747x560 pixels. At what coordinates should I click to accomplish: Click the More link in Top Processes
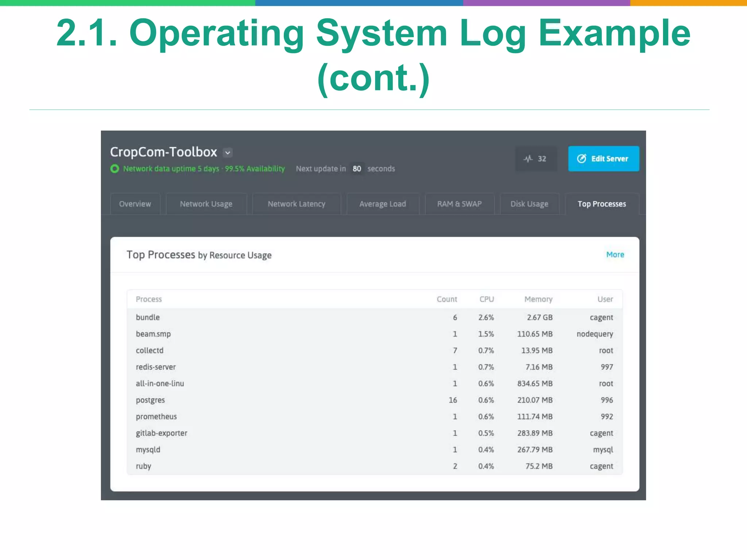click(x=615, y=254)
